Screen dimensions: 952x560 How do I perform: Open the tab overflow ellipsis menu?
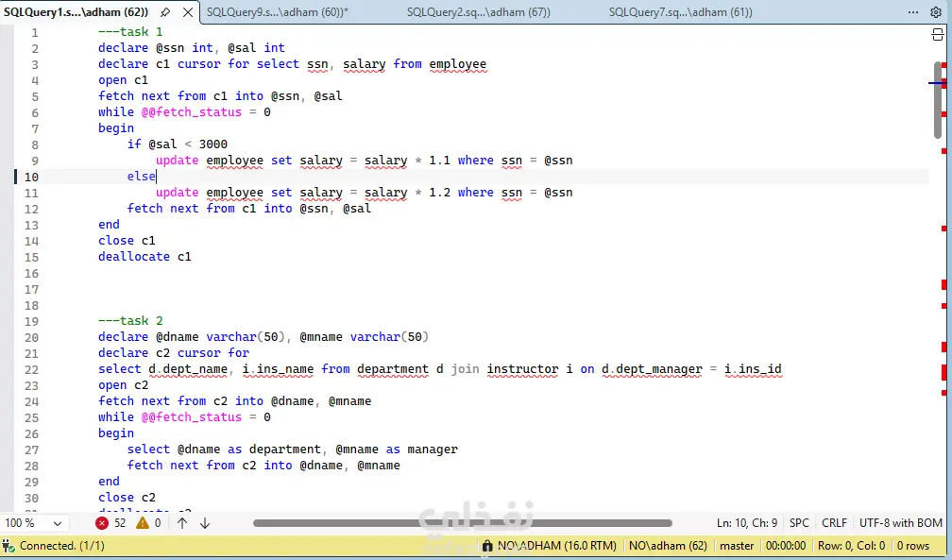click(x=913, y=12)
